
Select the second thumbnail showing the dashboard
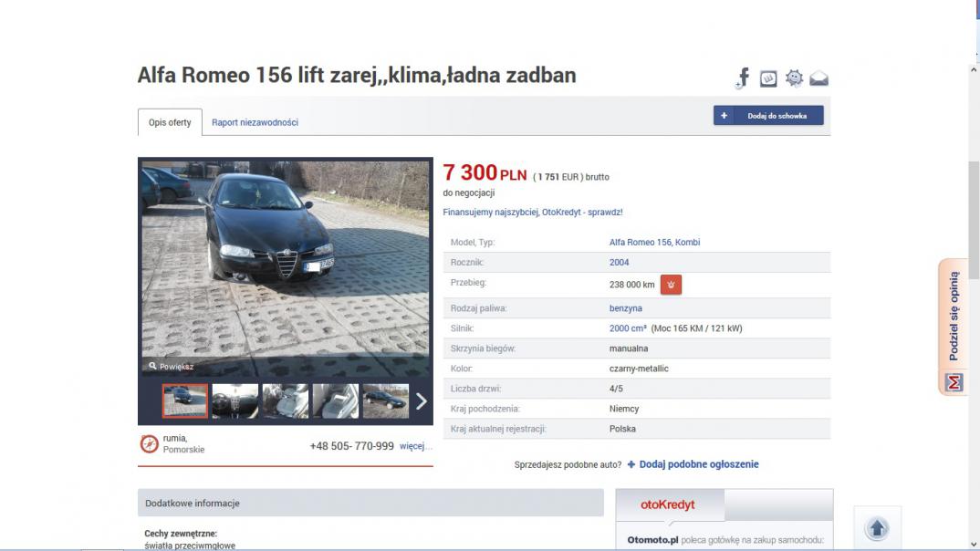tap(235, 400)
